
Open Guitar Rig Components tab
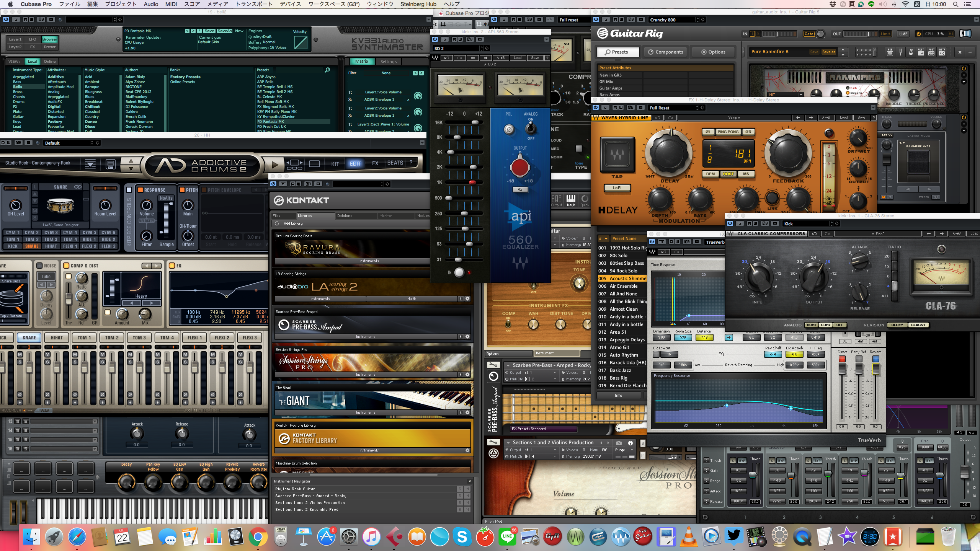665,52
